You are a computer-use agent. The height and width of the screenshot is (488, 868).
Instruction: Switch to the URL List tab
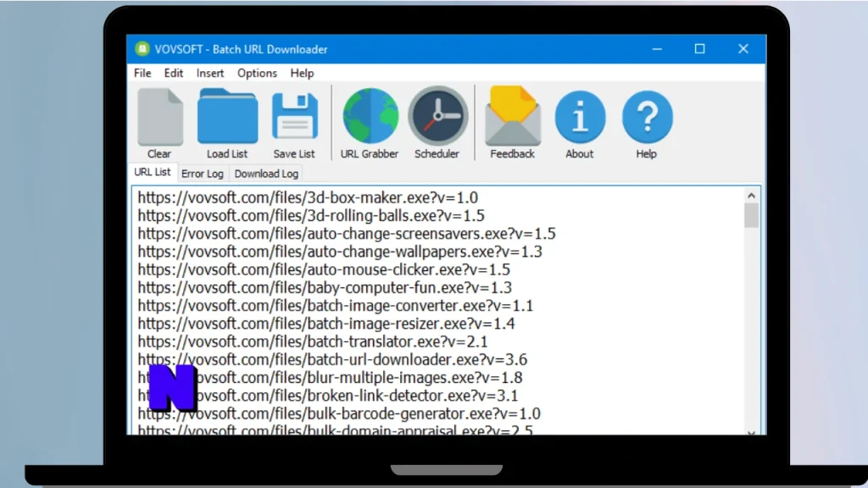pyautogui.click(x=153, y=172)
